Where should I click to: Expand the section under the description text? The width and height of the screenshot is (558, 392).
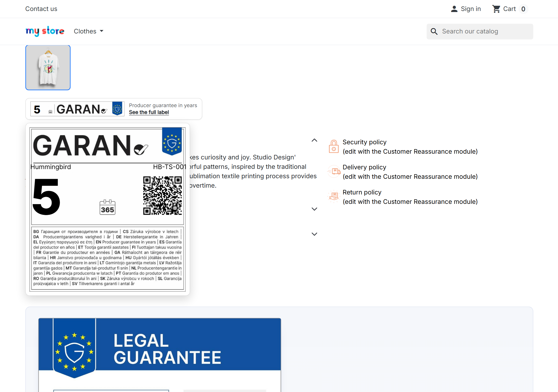click(315, 209)
